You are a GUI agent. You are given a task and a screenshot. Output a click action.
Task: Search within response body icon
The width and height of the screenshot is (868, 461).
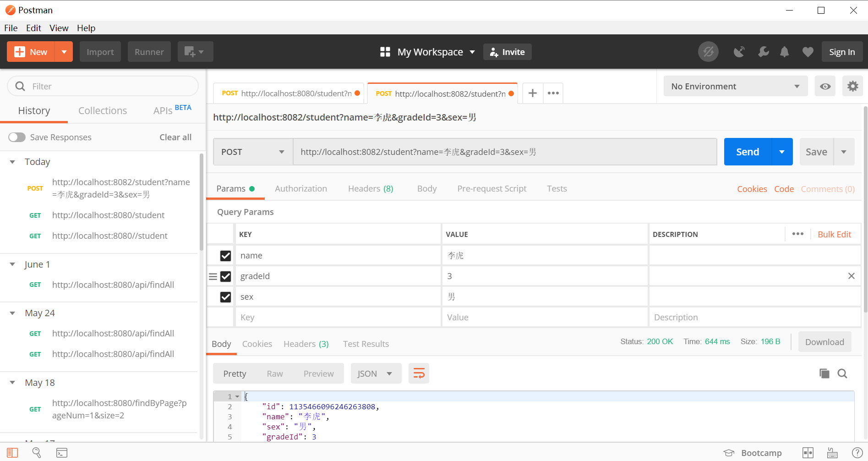pos(842,373)
